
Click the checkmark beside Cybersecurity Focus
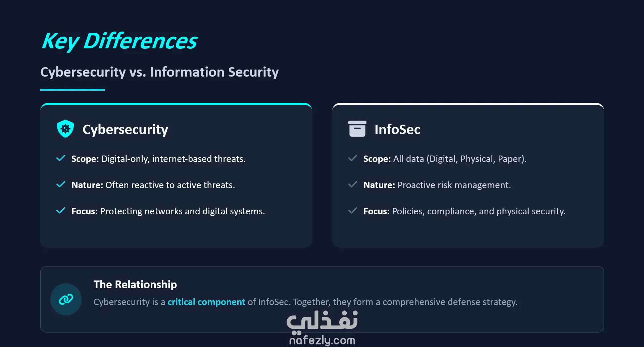click(x=61, y=211)
